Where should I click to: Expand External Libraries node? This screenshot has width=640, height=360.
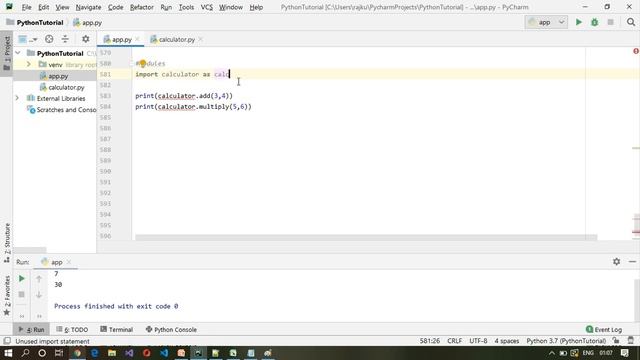click(17, 98)
